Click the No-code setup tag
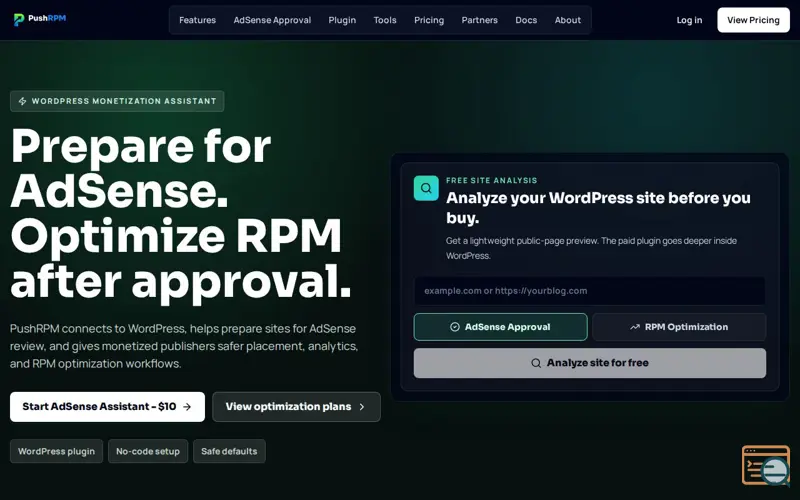Viewport: 800px width, 500px height. [x=148, y=451]
